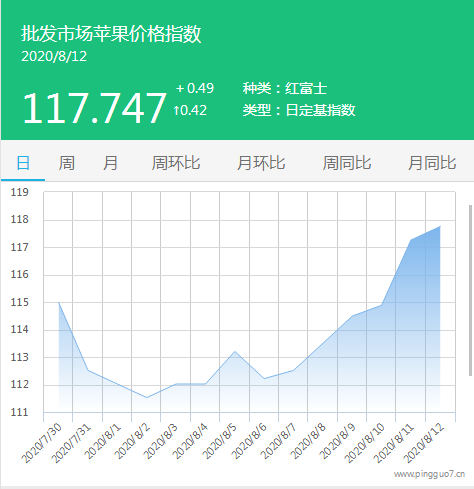
Task: Click the 117.747 index value
Action: click(x=94, y=108)
